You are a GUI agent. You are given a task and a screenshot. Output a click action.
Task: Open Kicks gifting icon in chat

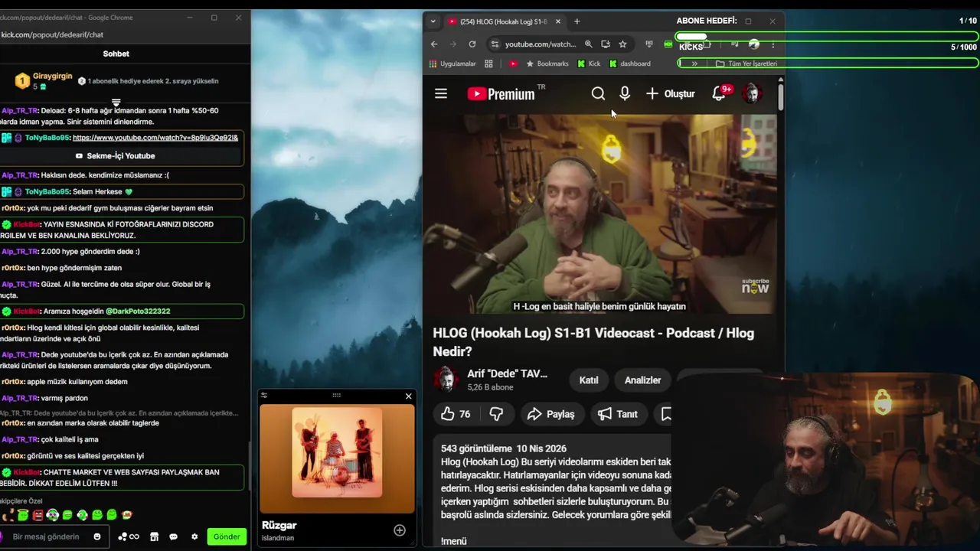click(x=129, y=536)
